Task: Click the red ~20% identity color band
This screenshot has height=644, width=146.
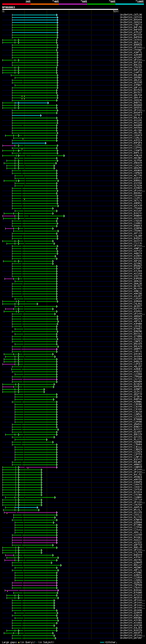Action: coord(16,4)
